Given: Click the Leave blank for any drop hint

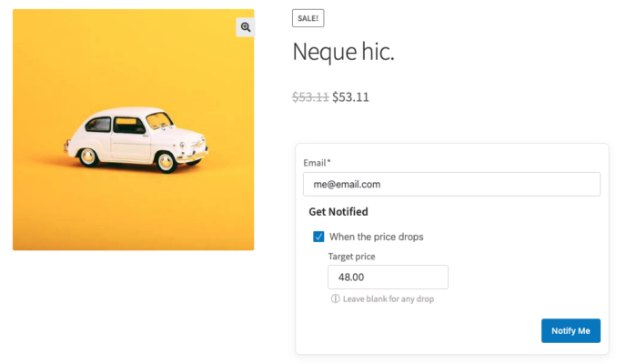Looking at the screenshot, I should (x=388, y=298).
